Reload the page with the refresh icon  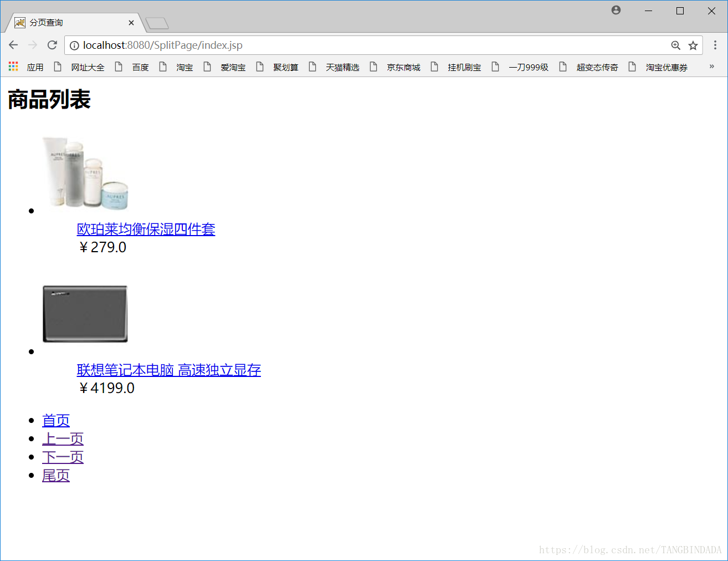point(52,45)
